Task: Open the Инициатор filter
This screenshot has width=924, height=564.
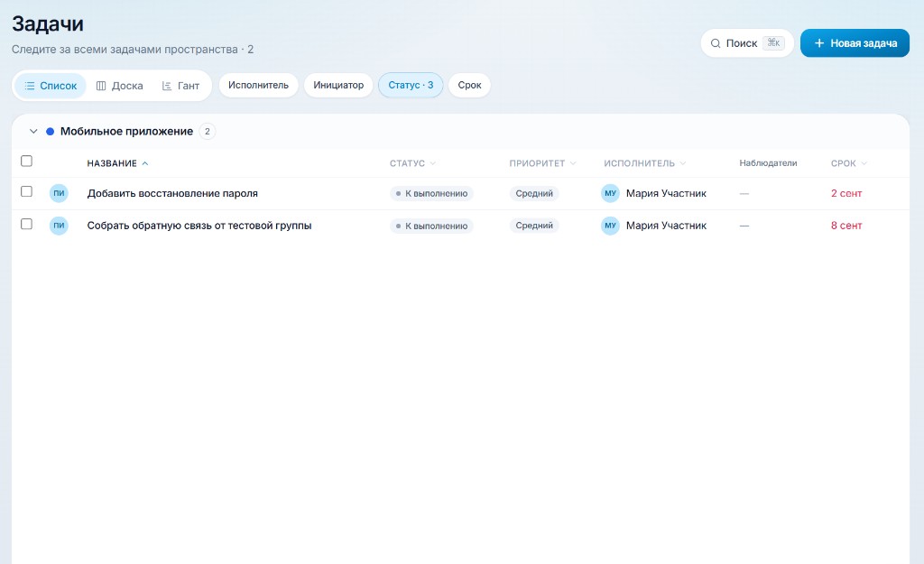Action: (338, 85)
